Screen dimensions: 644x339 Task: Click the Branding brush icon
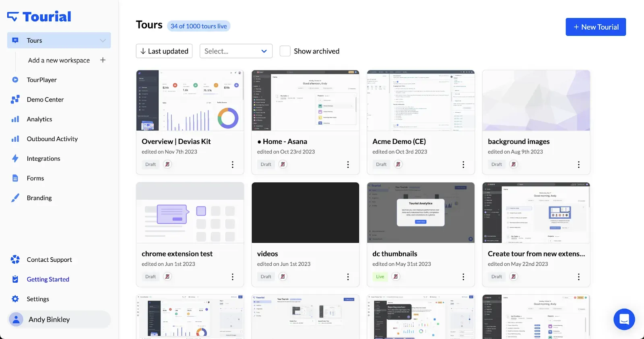pos(15,198)
